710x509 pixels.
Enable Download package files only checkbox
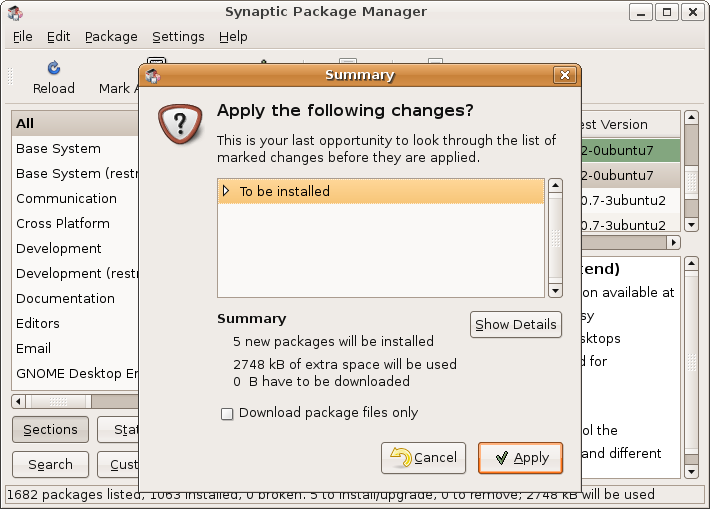(227, 413)
